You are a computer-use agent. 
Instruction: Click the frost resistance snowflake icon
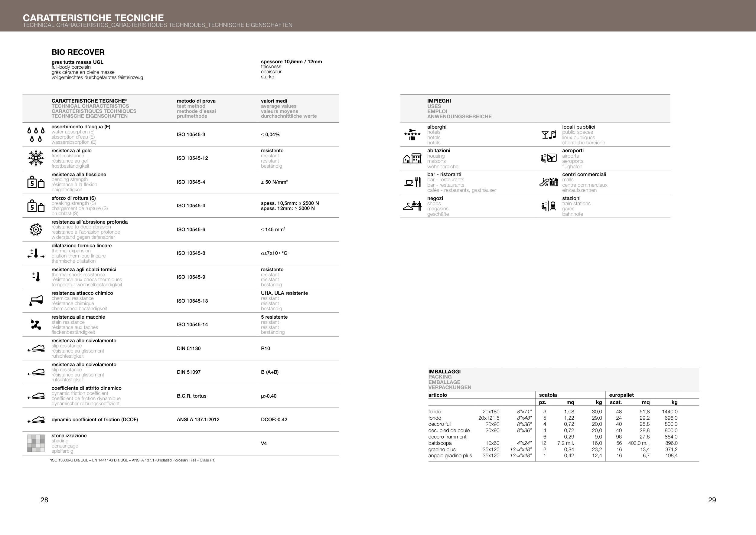[x=36, y=158]
